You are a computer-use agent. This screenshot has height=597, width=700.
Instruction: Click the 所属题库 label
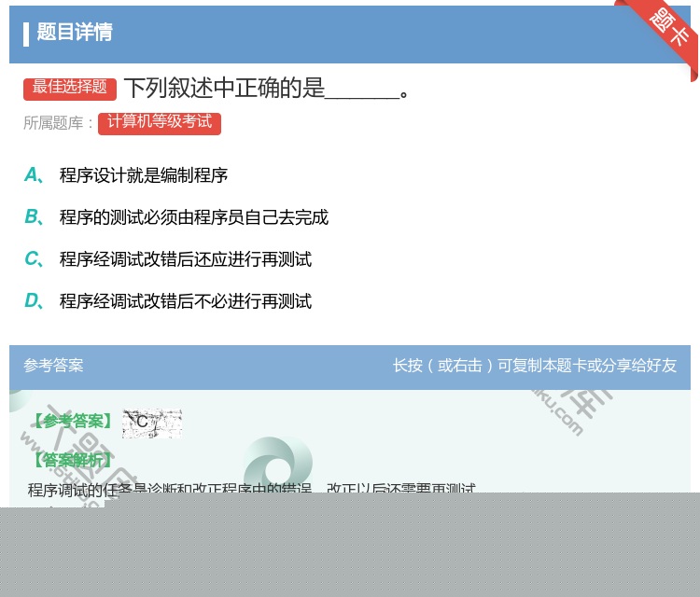58,123
